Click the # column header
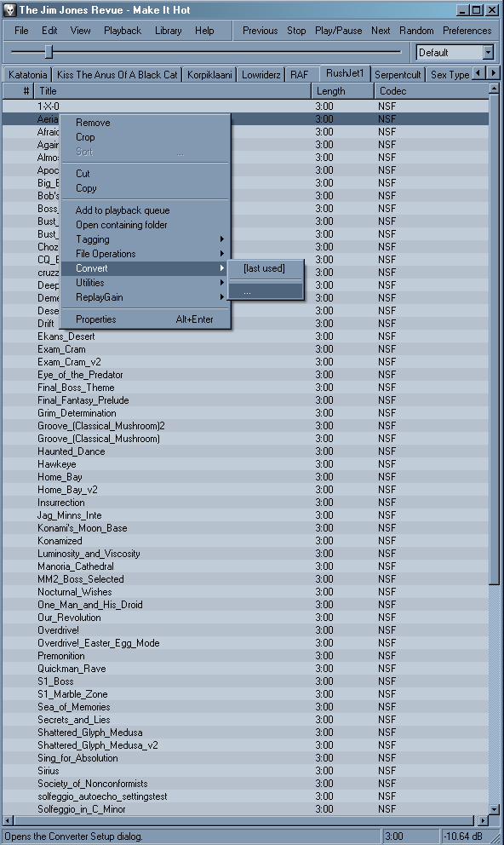504x845 pixels. 19,91
